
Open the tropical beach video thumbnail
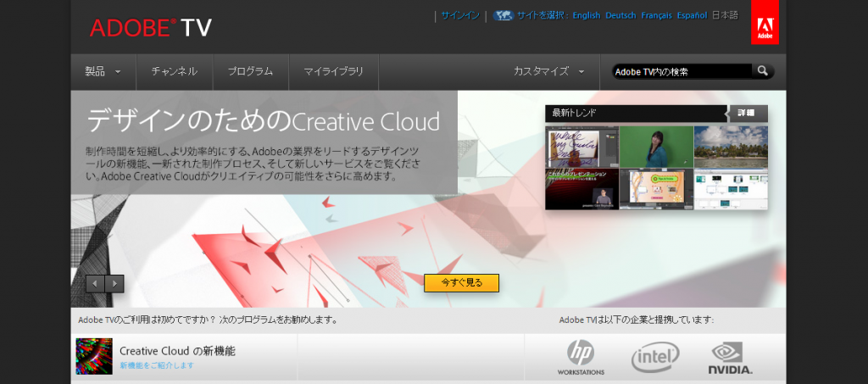pyautogui.click(x=731, y=147)
